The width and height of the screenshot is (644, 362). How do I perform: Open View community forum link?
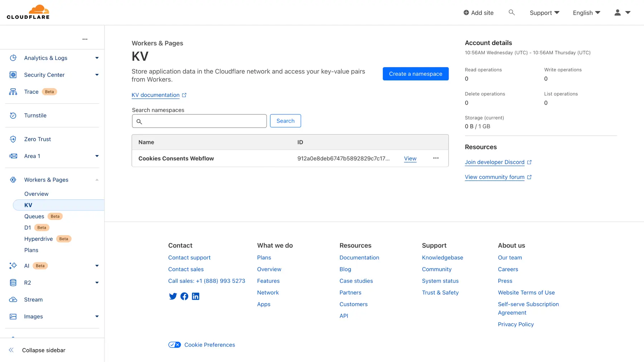coord(494,177)
